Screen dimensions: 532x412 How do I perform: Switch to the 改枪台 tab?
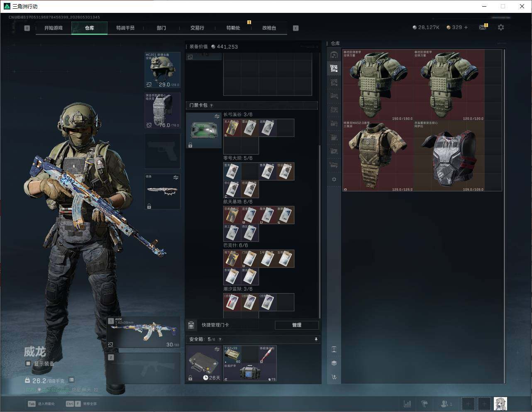[269, 28]
